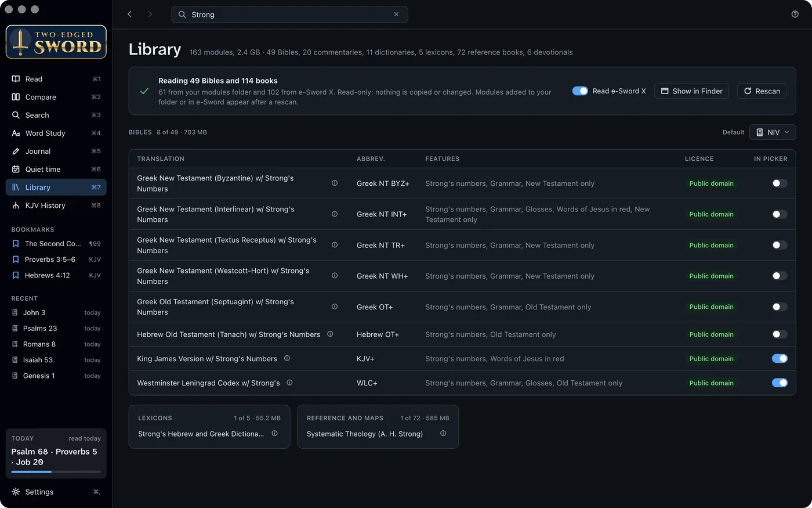Enable Greek NT BYZ+ in picker
This screenshot has width=812, height=508.
pos(780,183)
